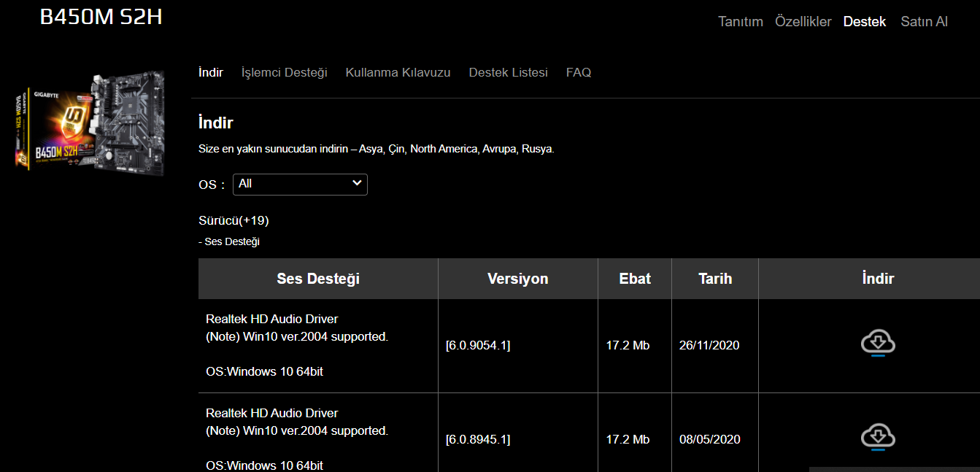The image size is (980, 472).
Task: Click the date 08/05/2020
Action: pos(710,439)
